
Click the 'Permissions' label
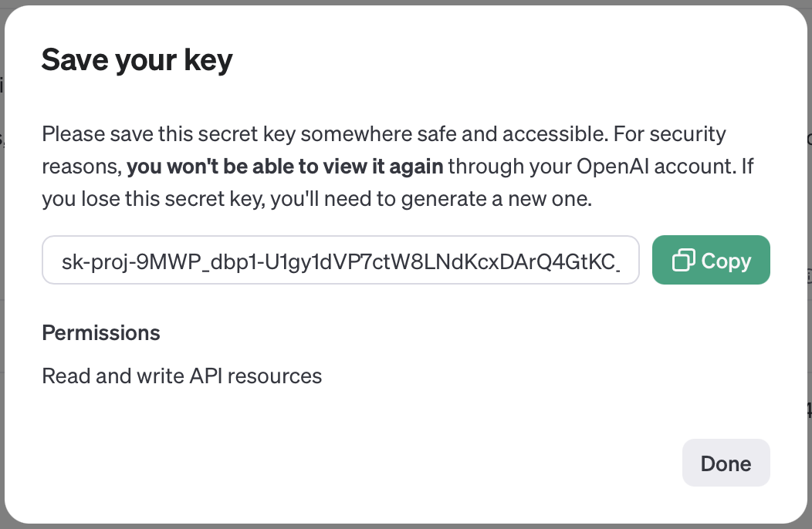101,332
